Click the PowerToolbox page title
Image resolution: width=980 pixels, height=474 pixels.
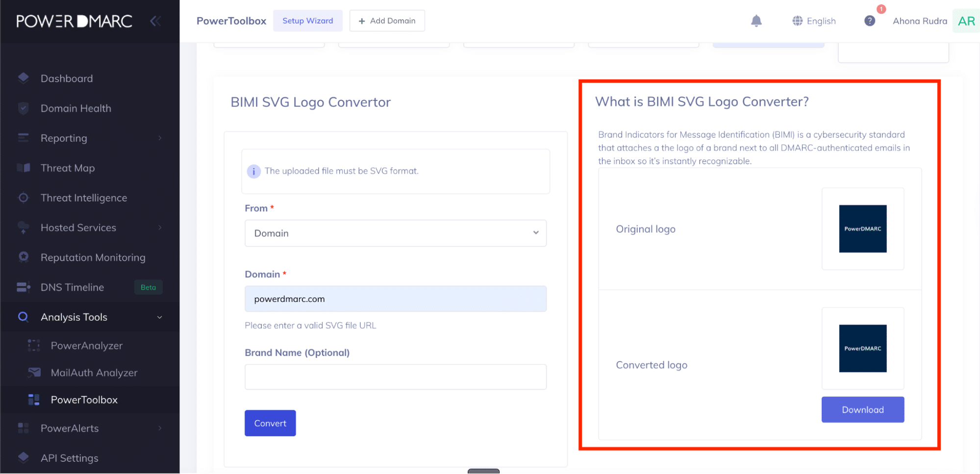point(231,21)
